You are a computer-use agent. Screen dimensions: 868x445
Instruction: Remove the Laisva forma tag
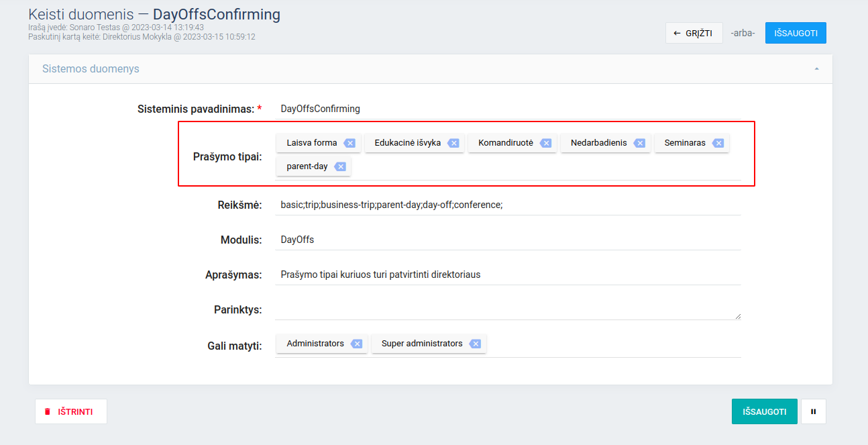coord(349,143)
